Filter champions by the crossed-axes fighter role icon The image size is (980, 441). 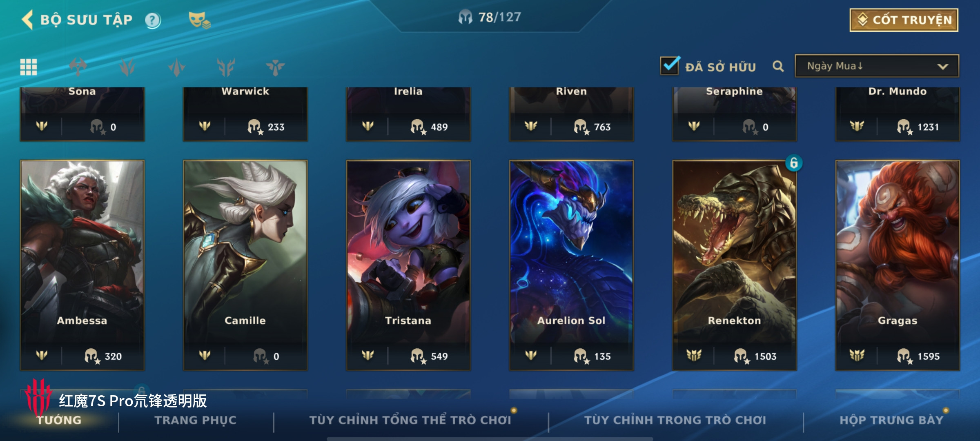[78, 67]
